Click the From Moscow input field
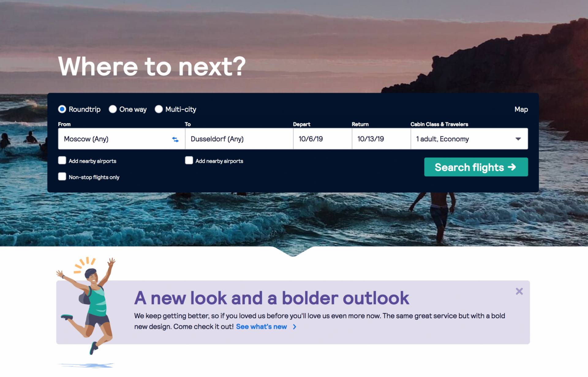Screen dimensions: 588x377 click(116, 139)
